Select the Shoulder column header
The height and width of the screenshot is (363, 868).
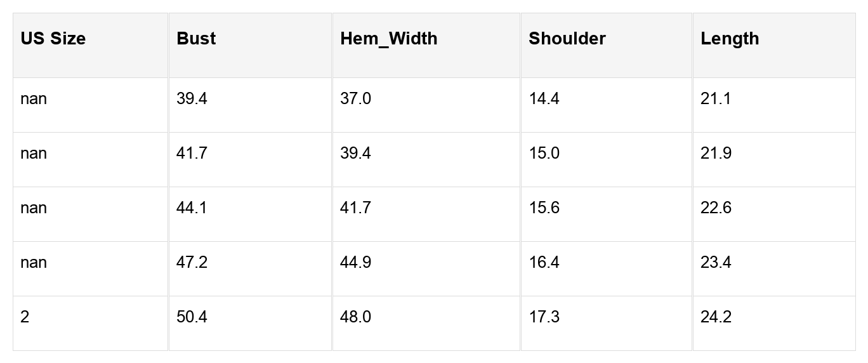pyautogui.click(x=567, y=39)
